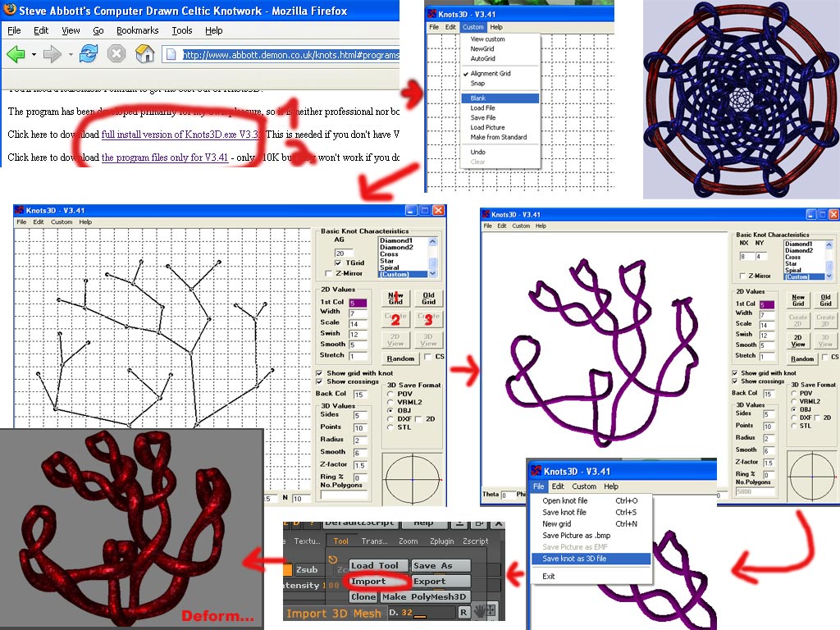Click Import button in ZBrush Tool palette

point(379,582)
